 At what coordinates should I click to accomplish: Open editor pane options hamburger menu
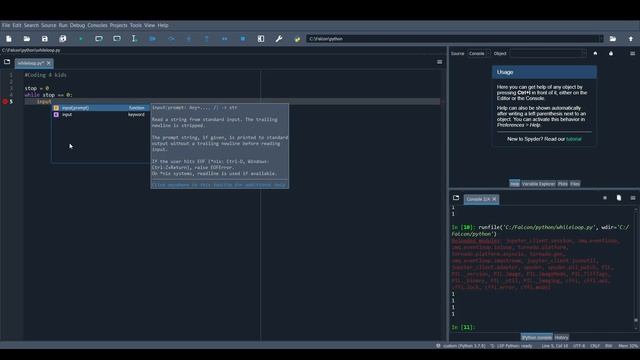[440, 62]
